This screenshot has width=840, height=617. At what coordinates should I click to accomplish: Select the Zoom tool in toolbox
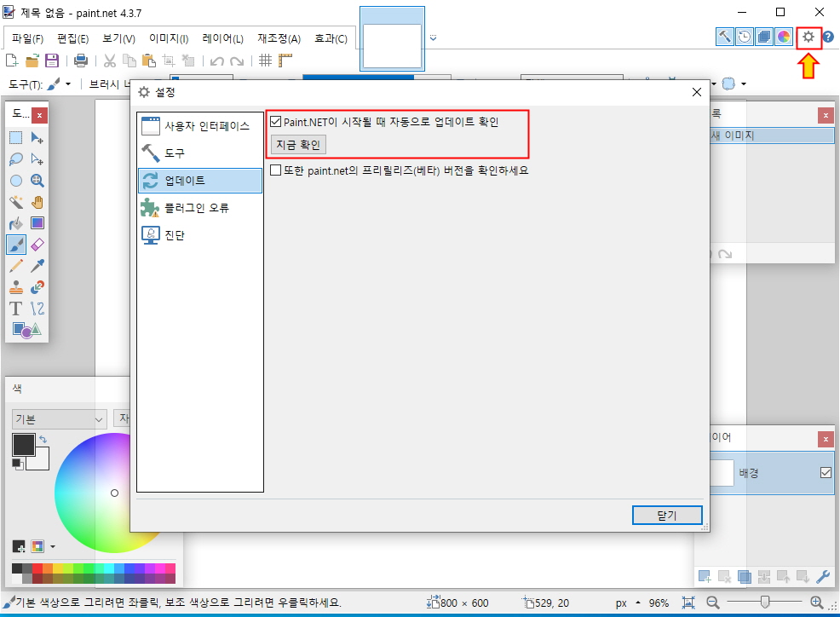(x=37, y=181)
